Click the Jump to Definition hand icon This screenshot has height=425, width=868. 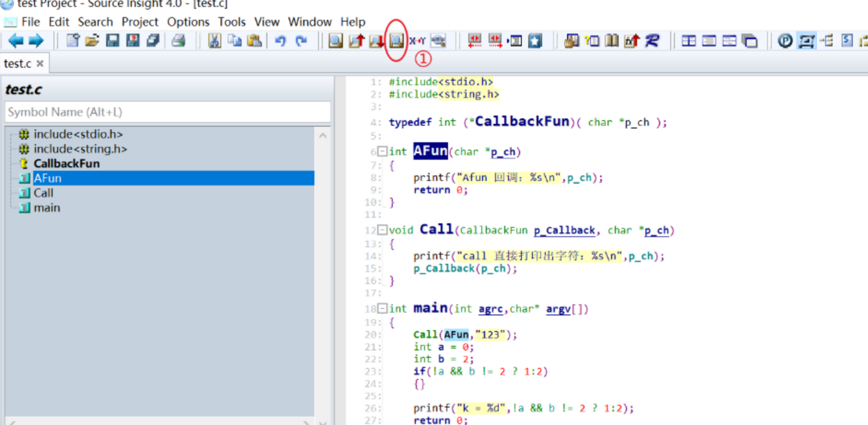[x=572, y=41]
